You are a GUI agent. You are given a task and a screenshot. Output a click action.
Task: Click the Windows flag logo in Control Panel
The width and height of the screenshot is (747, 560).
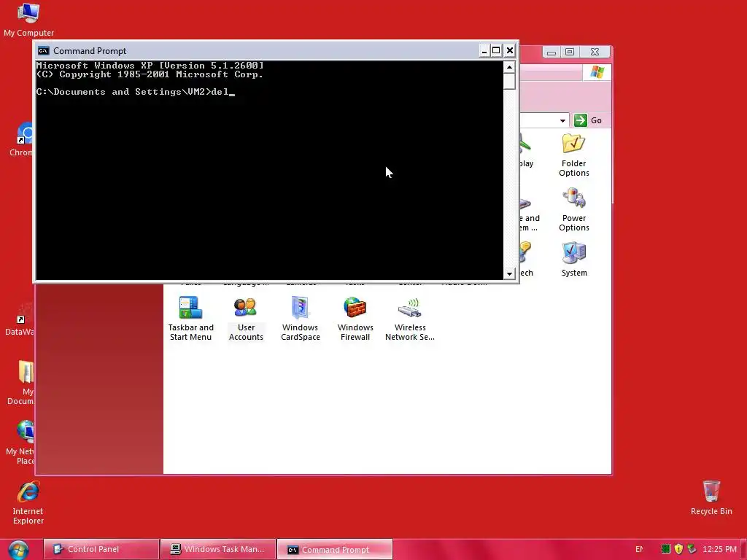(x=597, y=72)
